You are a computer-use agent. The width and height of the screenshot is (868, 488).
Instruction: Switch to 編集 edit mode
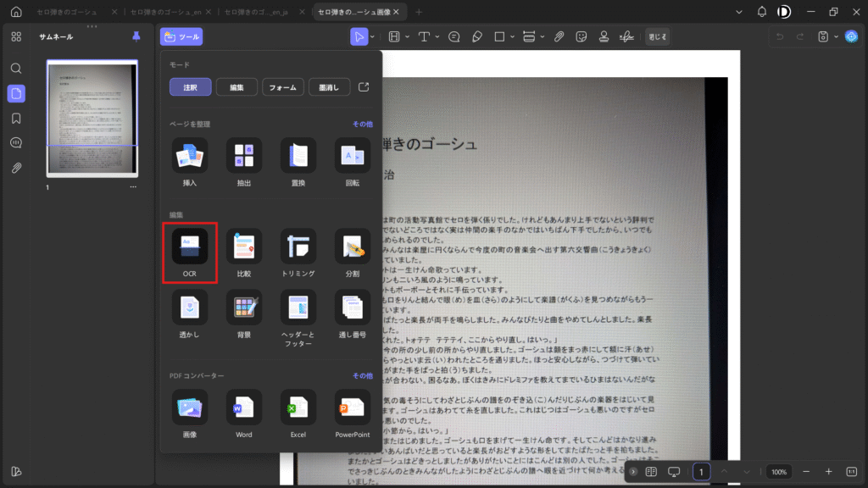[236, 87]
